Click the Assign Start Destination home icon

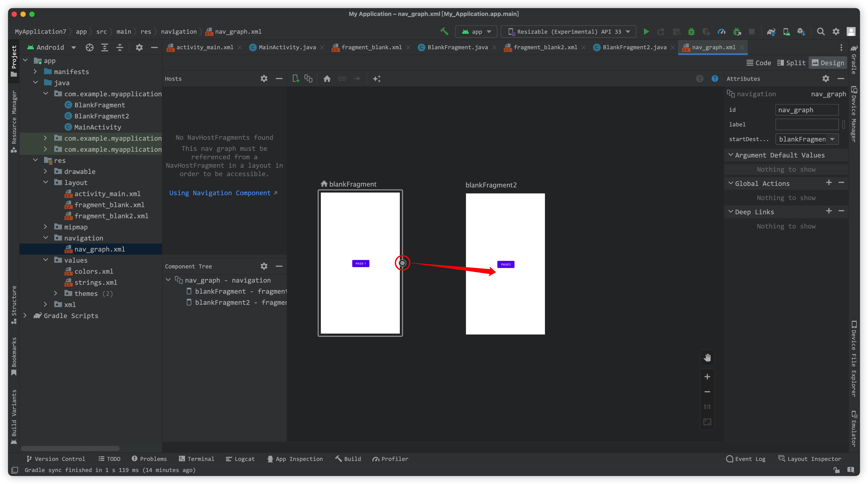(327, 79)
